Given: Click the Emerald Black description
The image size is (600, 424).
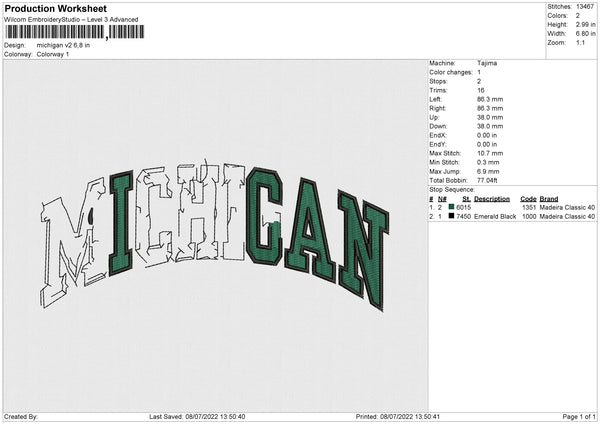Looking at the screenshot, I should 495,217.
